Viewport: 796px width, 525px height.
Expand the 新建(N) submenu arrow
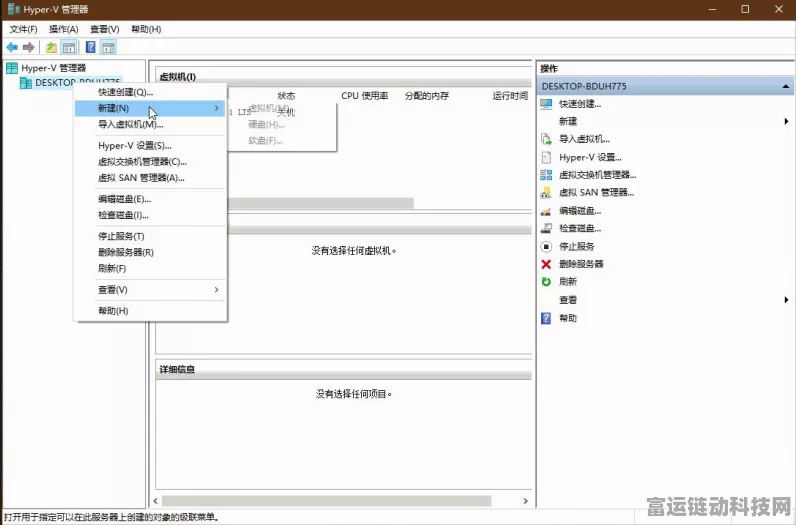click(x=217, y=108)
